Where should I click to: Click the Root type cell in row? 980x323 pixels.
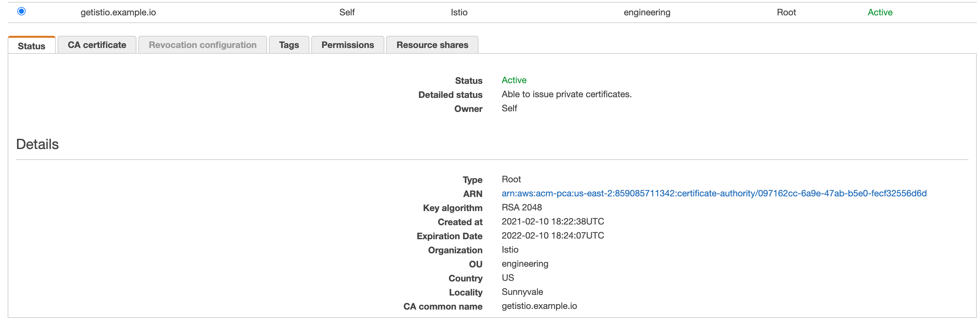[786, 12]
